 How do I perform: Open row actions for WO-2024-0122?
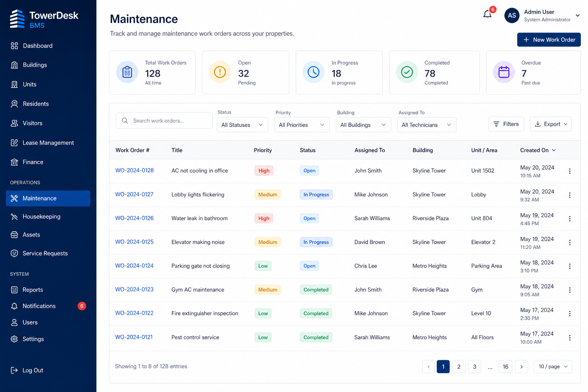(570, 314)
